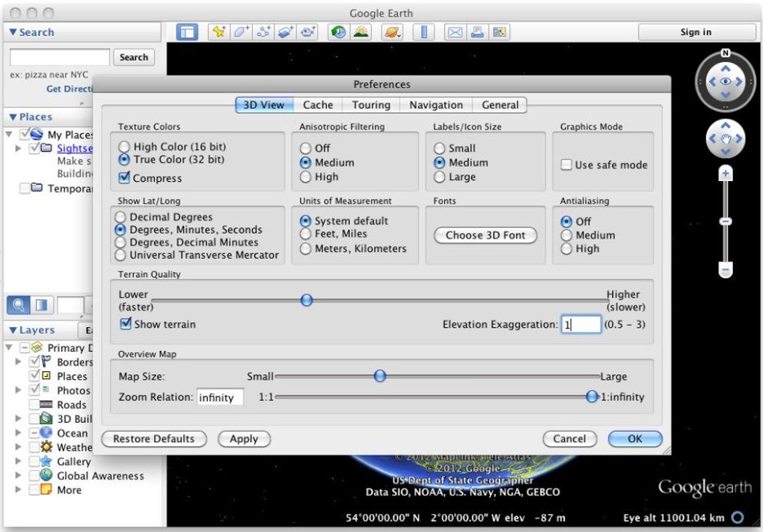Click the Borders layer flag icon
Viewport: 763px width, 532px height.
[46, 361]
